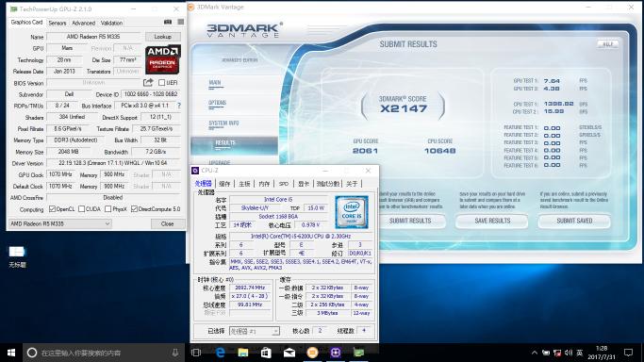Click the Intel Core i5-6200U specification field
The image size is (644, 362).
301,236
